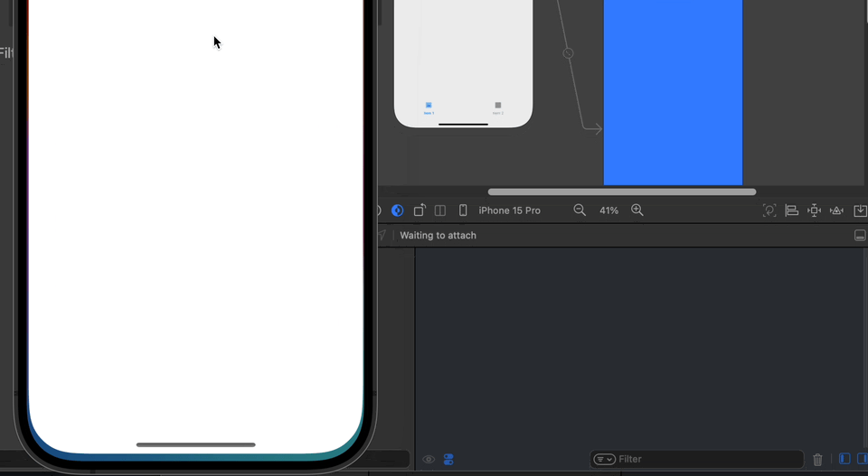Select the Item 2 tab bar item

497,107
